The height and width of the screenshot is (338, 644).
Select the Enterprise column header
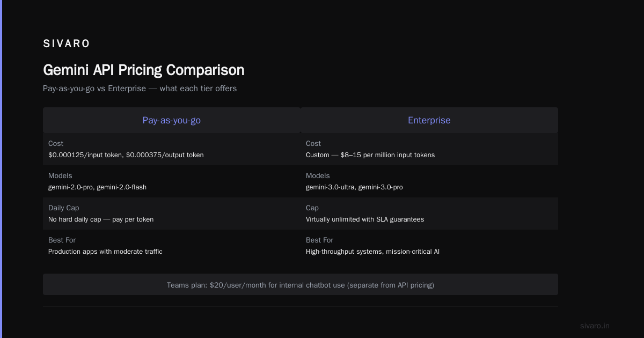click(x=429, y=120)
